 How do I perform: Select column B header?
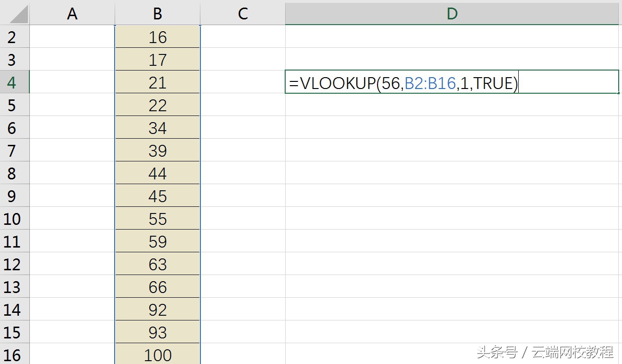(157, 13)
